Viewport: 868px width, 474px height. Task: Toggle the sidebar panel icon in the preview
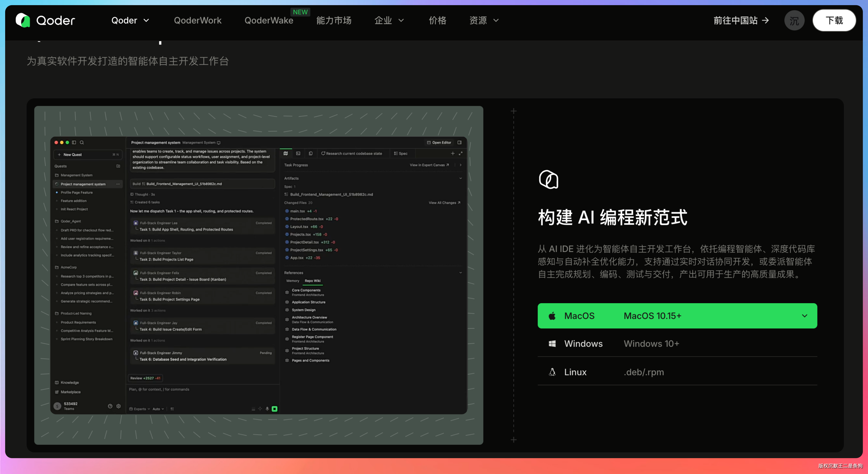pos(74,142)
